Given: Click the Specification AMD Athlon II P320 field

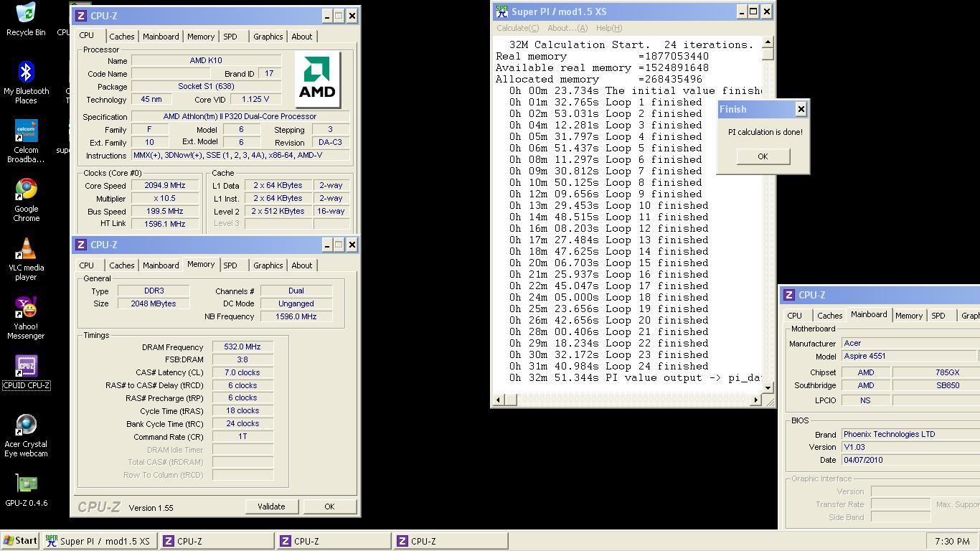Looking at the screenshot, I should [240, 116].
